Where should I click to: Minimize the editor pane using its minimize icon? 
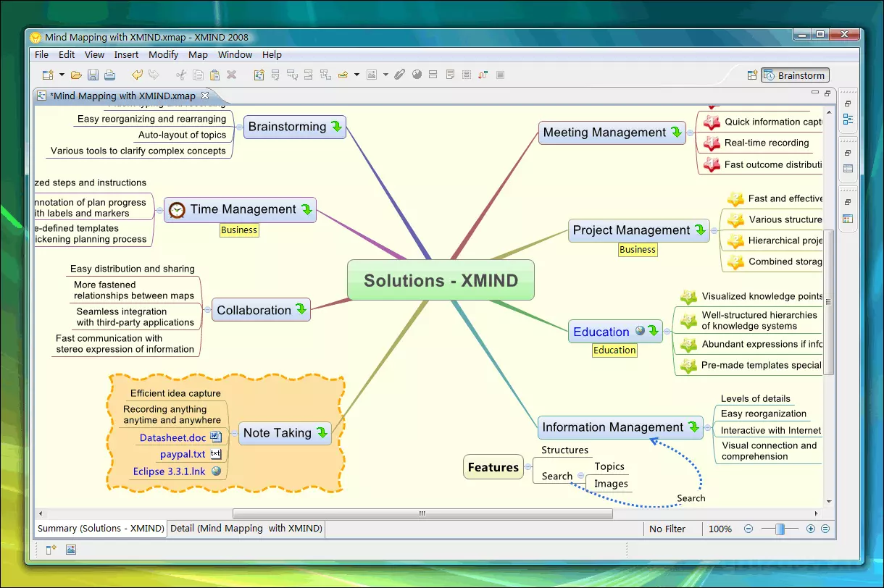(x=814, y=93)
